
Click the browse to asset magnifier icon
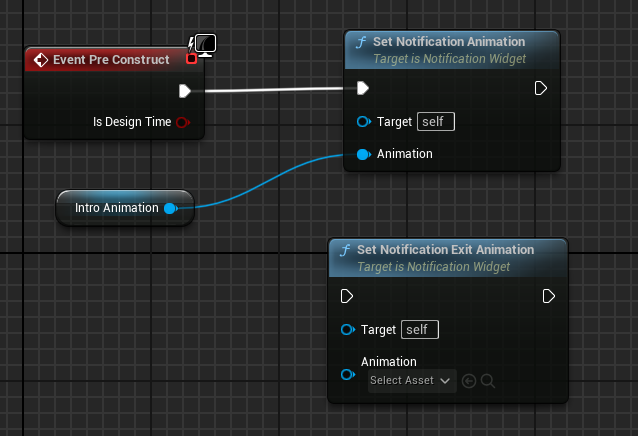point(487,381)
